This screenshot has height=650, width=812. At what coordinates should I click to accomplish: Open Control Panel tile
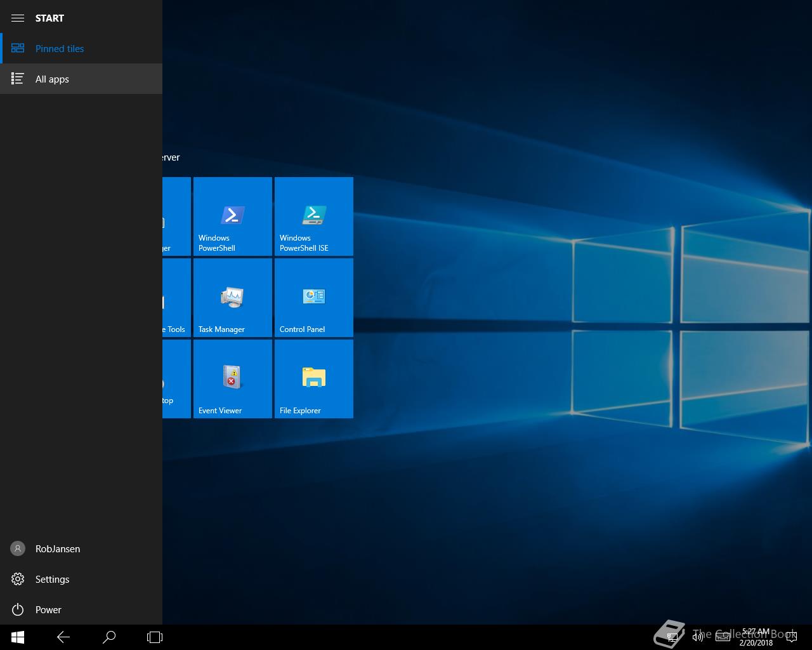click(314, 298)
